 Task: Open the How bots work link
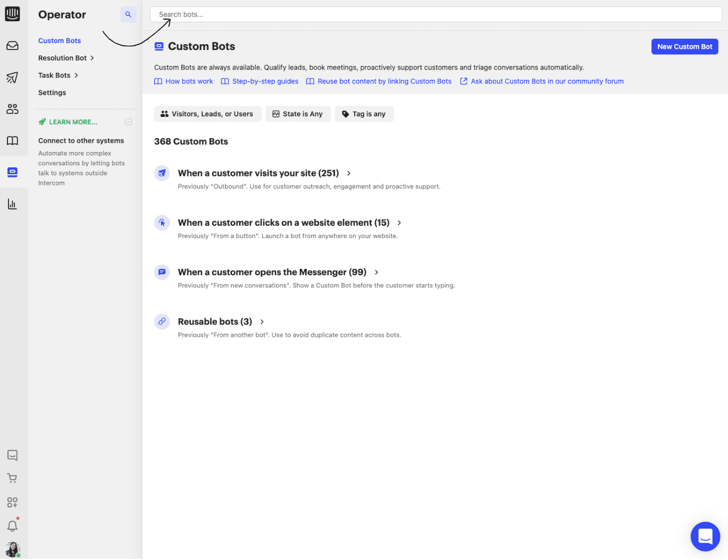(183, 81)
